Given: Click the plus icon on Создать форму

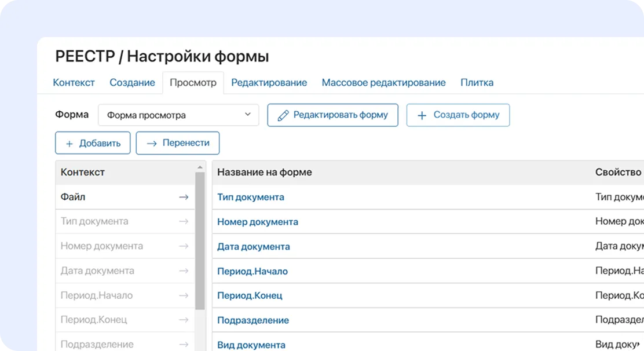Looking at the screenshot, I should [x=422, y=115].
